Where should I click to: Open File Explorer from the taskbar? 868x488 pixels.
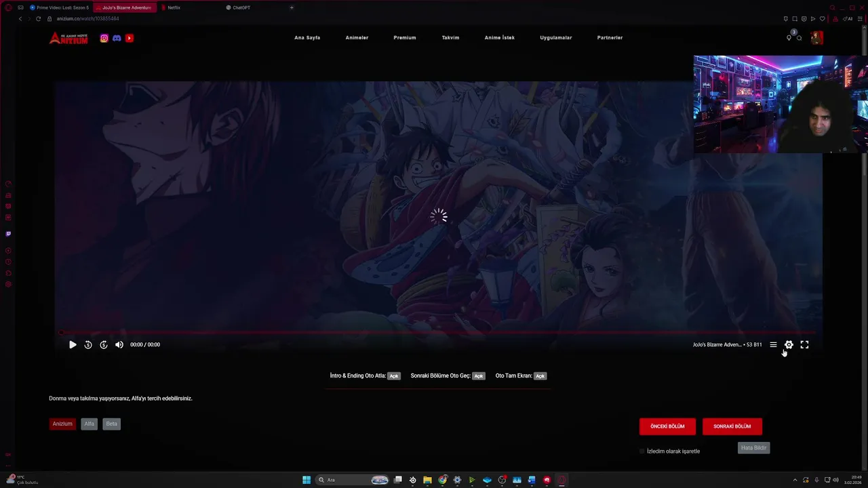427,480
